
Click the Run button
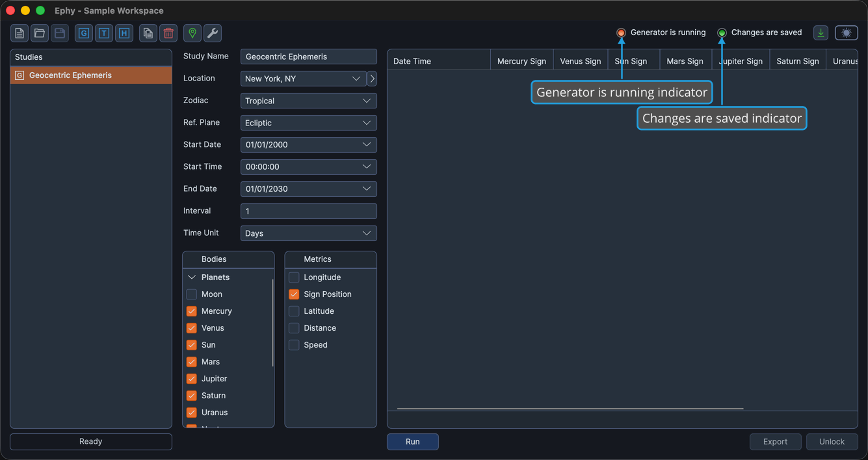coord(413,442)
